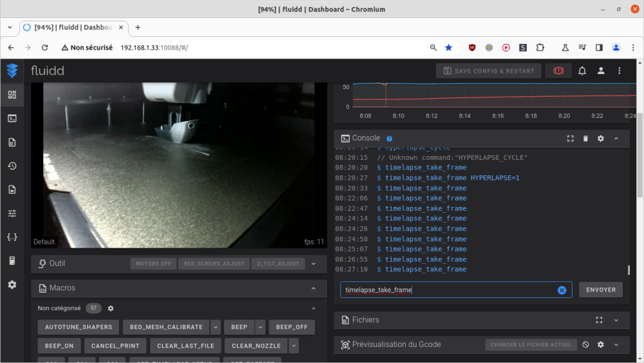Viewport: 644px width, 363px height.
Task: Select the fluidd Dashboard browser tab
Action: pos(70,27)
